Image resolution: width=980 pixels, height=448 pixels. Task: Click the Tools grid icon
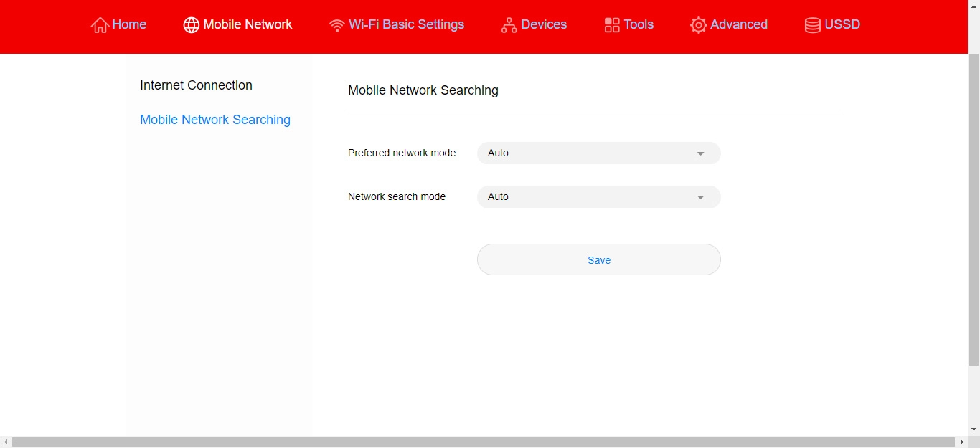coord(612,25)
